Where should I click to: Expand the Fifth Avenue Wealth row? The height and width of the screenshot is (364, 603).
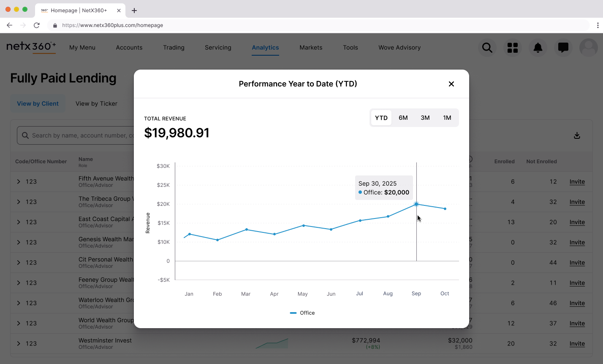pos(18,181)
